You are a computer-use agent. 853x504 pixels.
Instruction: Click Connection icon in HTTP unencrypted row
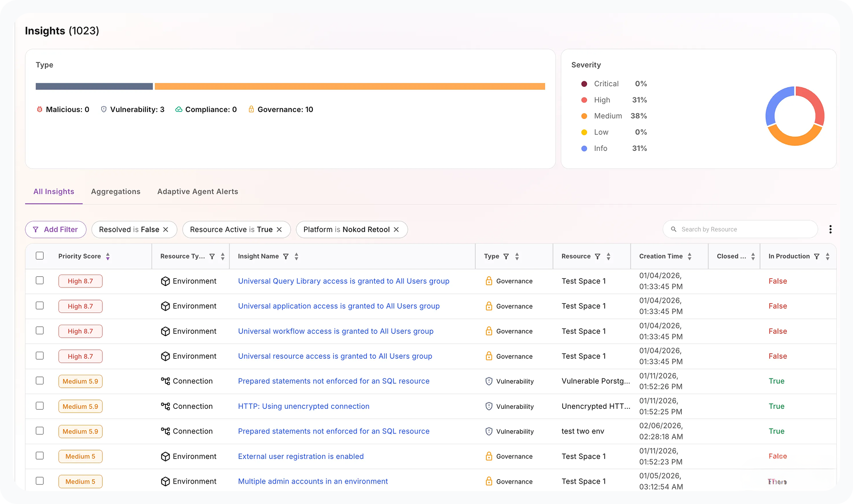click(165, 406)
